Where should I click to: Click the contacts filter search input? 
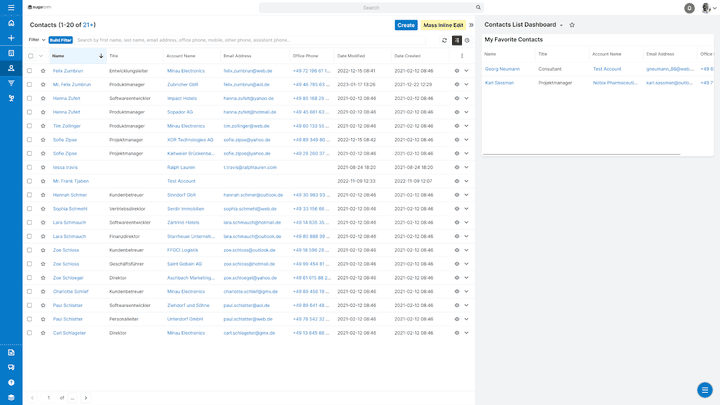tap(250, 40)
